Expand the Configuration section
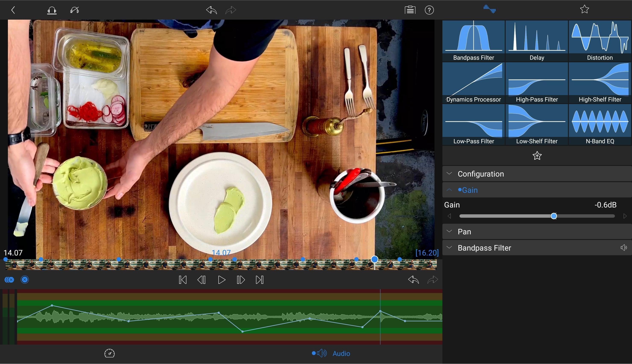 pos(537,174)
